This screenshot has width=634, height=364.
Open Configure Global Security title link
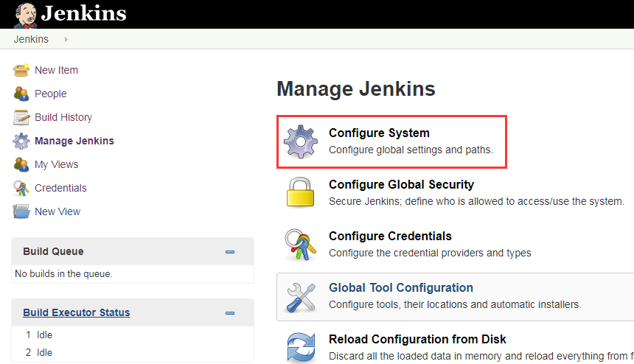point(401,184)
